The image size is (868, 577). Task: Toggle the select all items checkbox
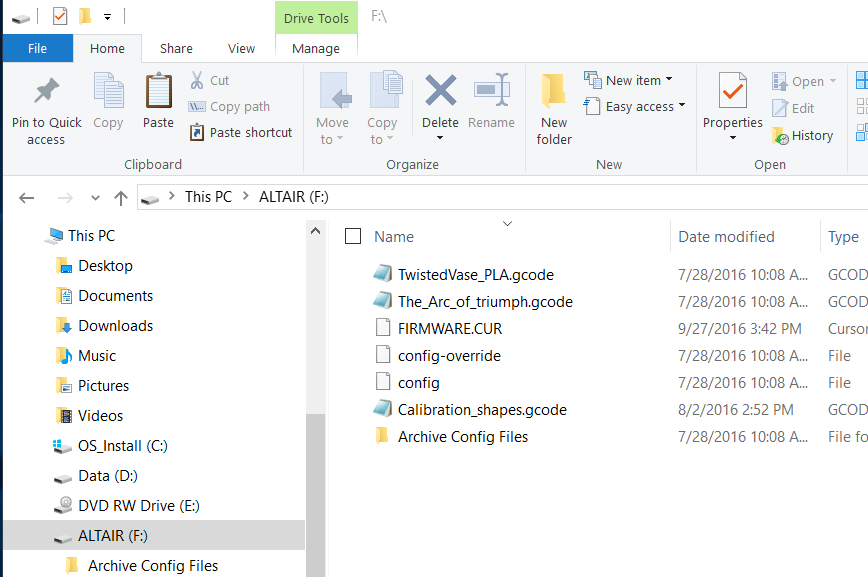pyautogui.click(x=353, y=236)
